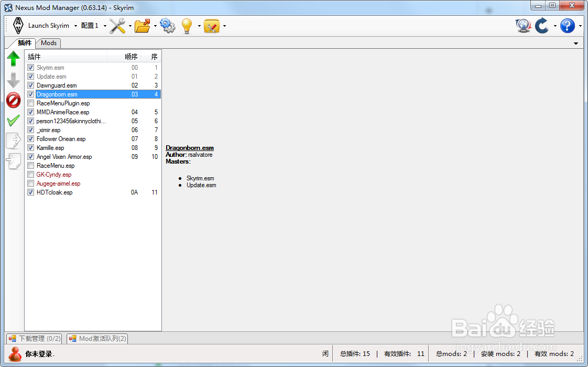Toggle Follower Onean.esp checkbox
This screenshot has width=588, height=367.
point(31,139)
